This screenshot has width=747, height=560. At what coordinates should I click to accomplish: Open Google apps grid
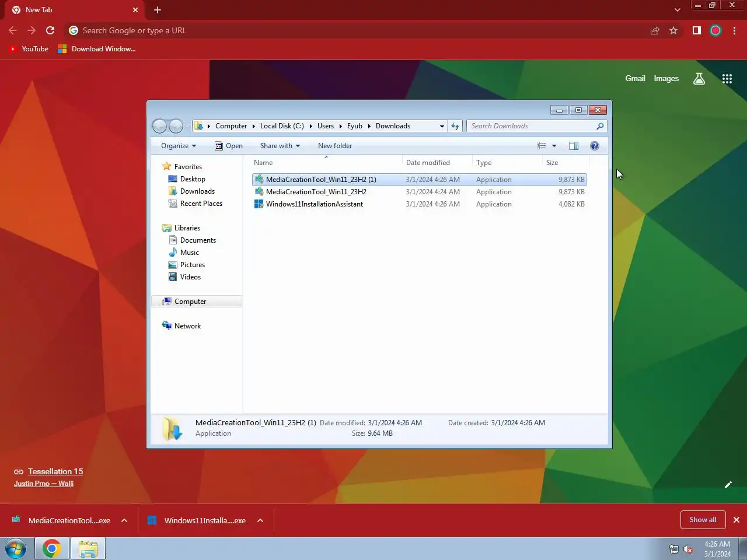pyautogui.click(x=727, y=79)
